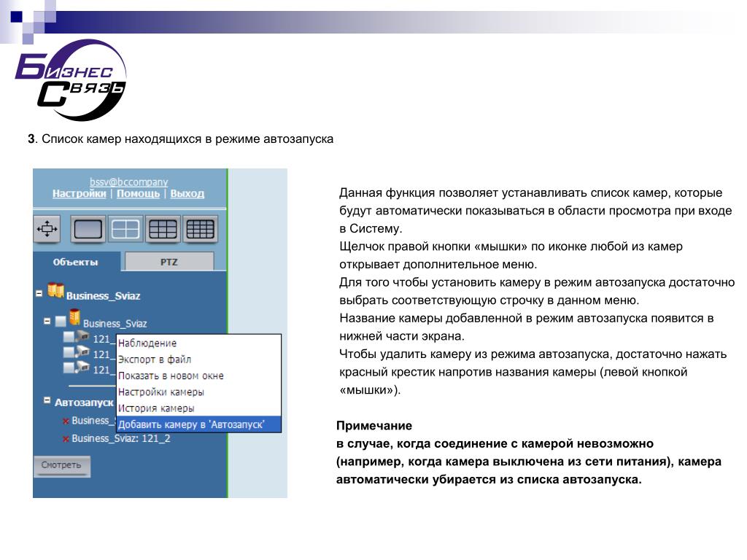
Task: Switch to the Объекты tab
Action: (76, 262)
